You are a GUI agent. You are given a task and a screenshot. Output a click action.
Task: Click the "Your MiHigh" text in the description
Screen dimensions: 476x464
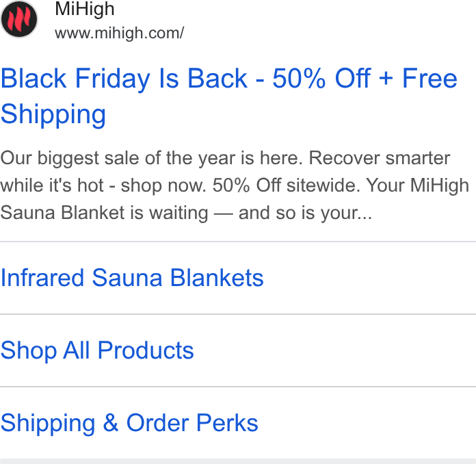[x=417, y=185]
